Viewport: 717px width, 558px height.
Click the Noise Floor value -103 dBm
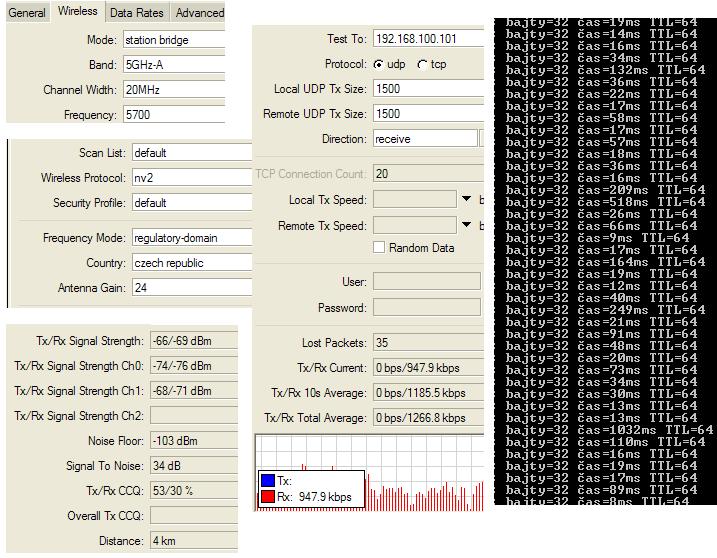pos(194,441)
